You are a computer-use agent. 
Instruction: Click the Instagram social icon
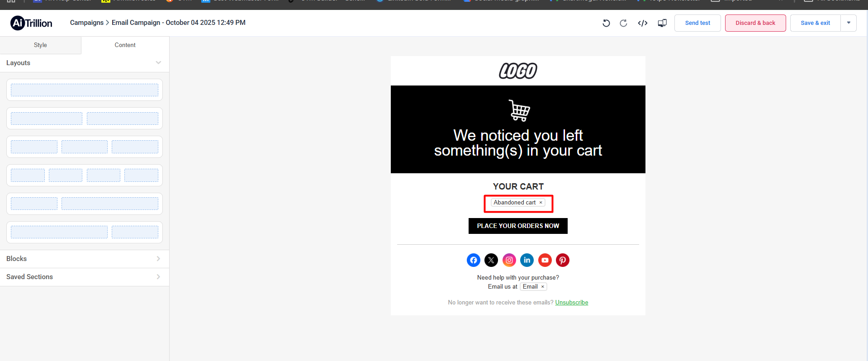click(x=509, y=260)
